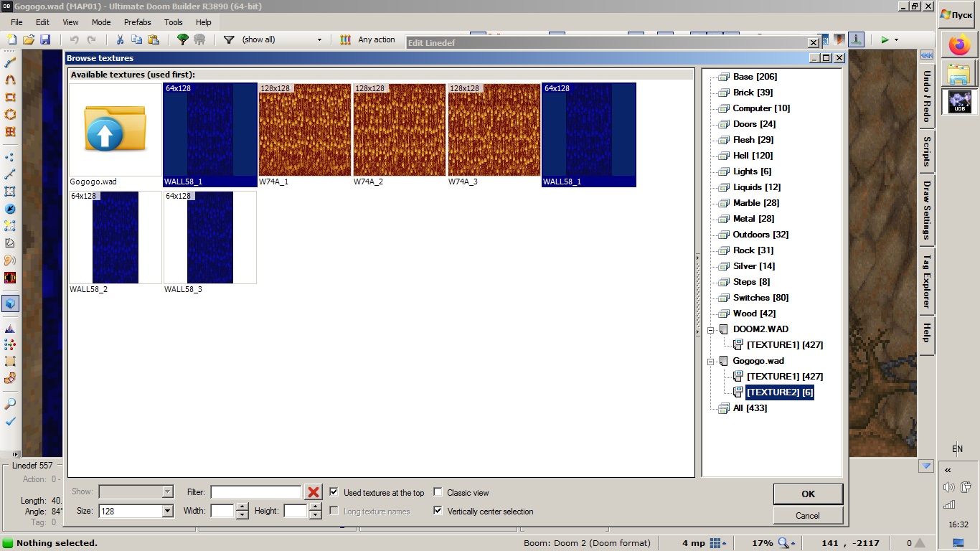The height and width of the screenshot is (551, 980).
Task: Click the Copy icon in the toolbar
Action: click(x=136, y=39)
